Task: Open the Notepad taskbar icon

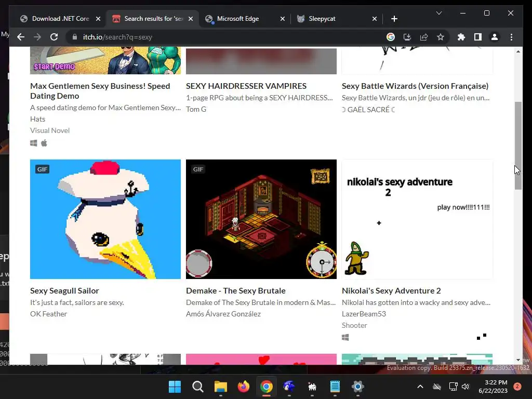Action: point(335,387)
